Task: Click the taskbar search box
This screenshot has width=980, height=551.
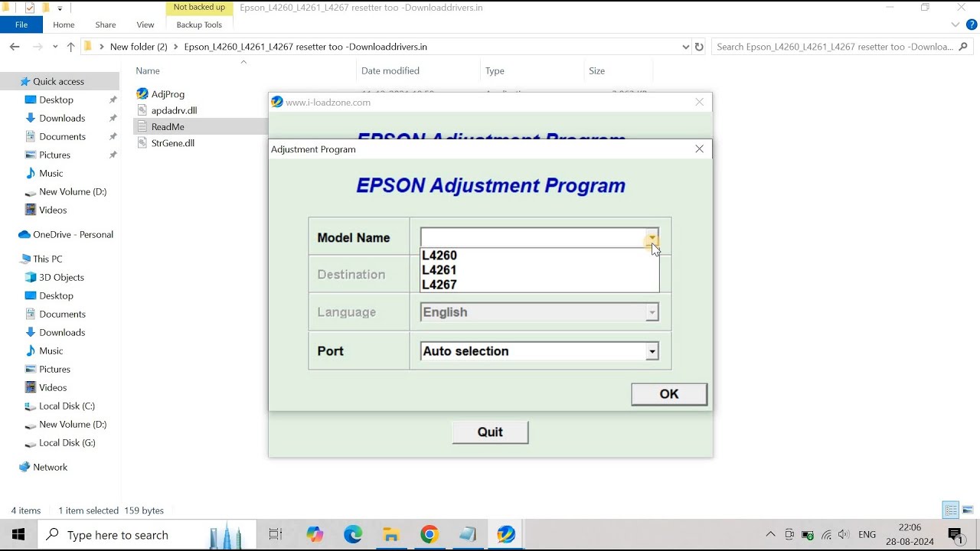Action: (146, 535)
